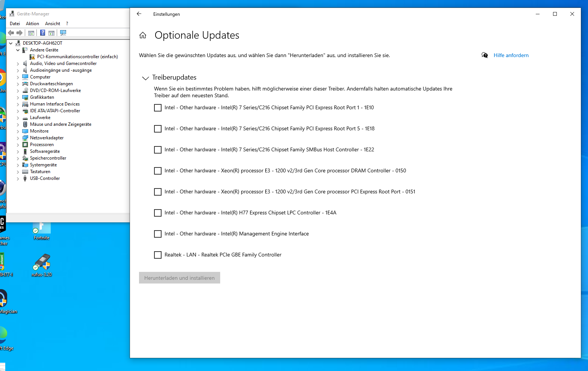Minimize the Einstellungen window
Viewport: 588px width, 371px height.
pos(538,14)
